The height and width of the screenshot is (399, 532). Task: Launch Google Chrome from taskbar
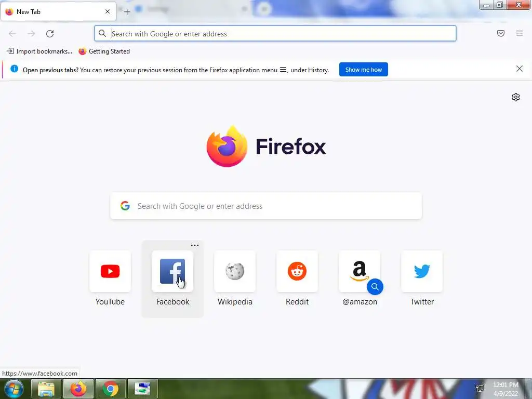point(111,389)
